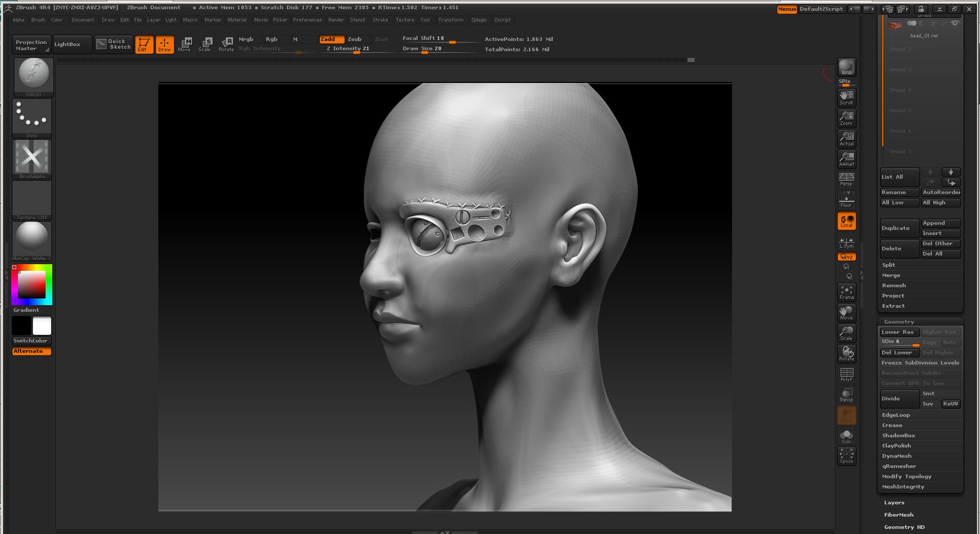Viewport: 980px width, 534px height.
Task: Select the Rotate mode in top toolbar
Action: (x=226, y=44)
